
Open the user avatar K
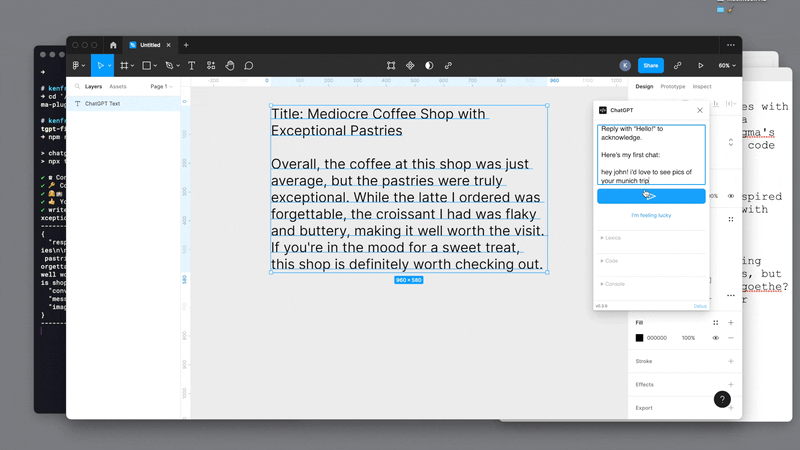tap(625, 65)
